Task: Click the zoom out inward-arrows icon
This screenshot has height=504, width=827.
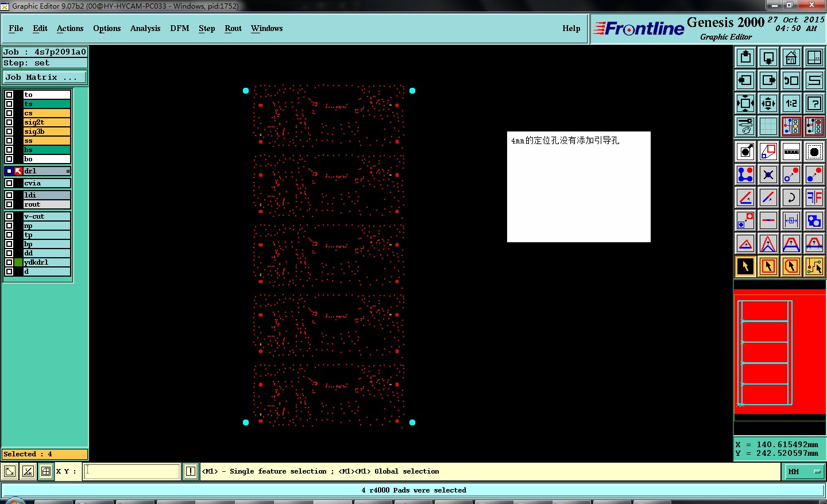Action: point(768,103)
